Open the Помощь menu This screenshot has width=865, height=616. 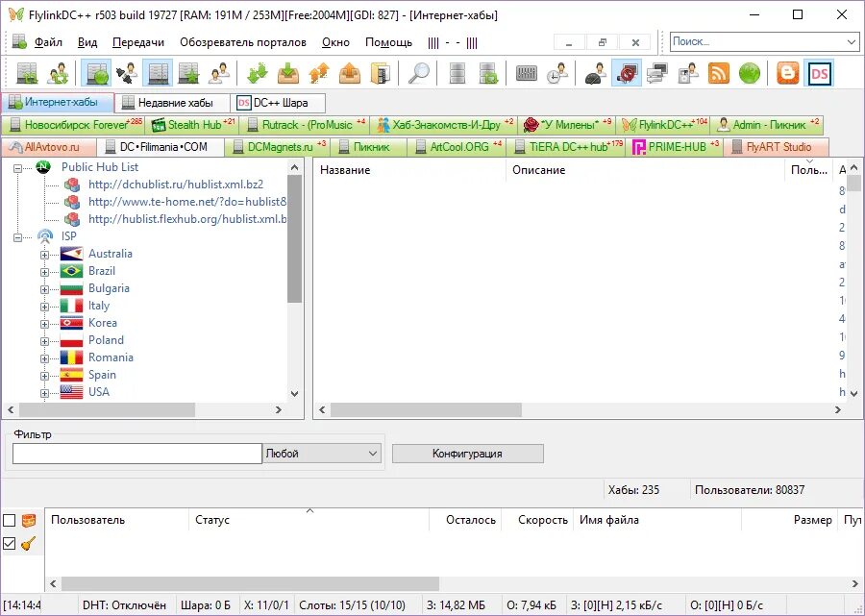pyautogui.click(x=388, y=42)
